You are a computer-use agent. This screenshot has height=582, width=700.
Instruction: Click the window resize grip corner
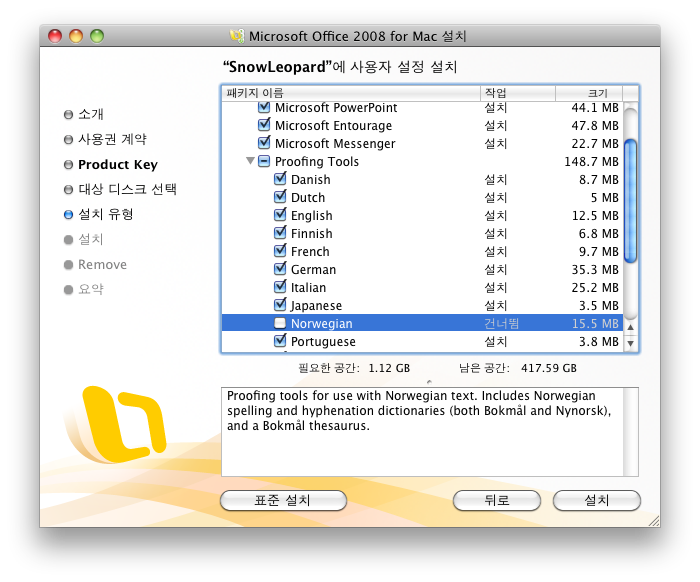(654, 521)
